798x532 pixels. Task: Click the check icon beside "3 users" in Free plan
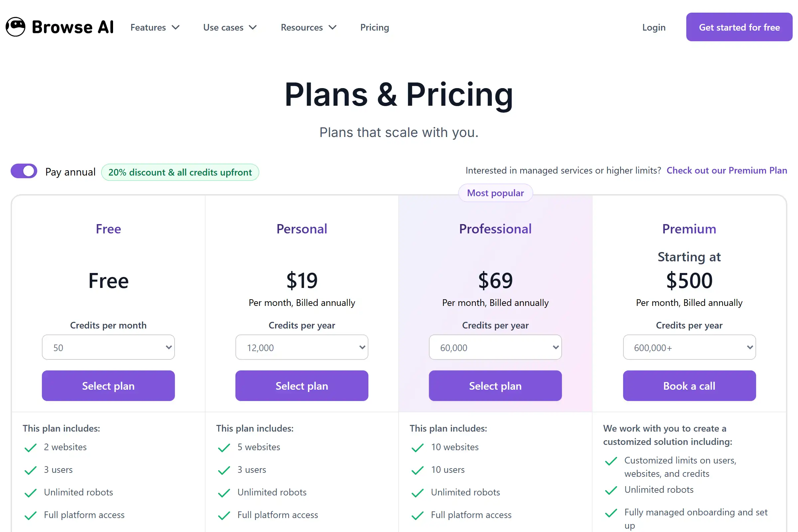(30, 470)
